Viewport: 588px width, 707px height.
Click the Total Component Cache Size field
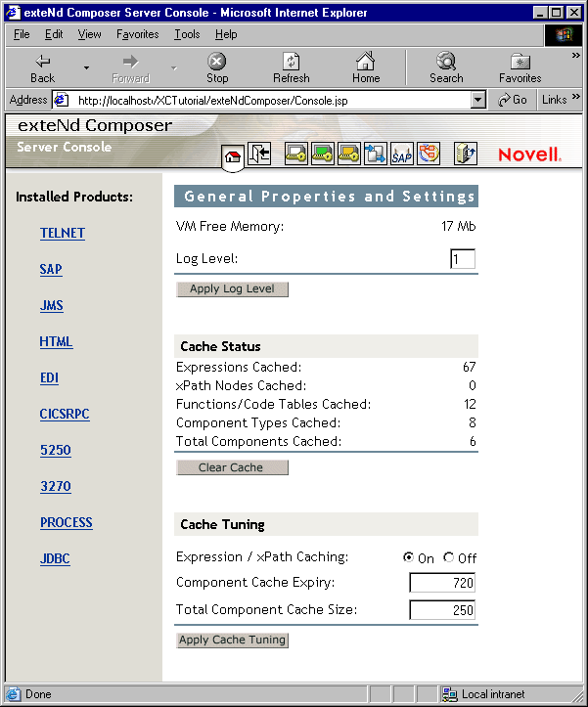click(442, 610)
